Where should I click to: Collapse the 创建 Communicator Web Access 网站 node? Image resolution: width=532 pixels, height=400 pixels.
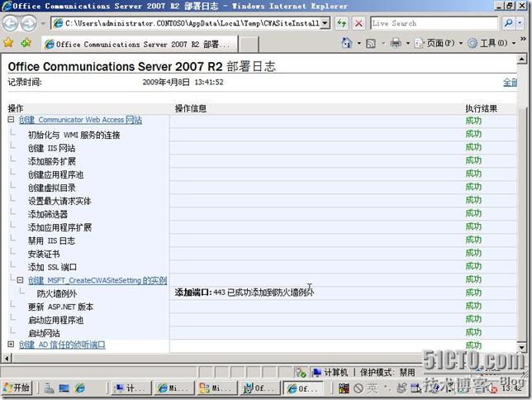point(11,120)
